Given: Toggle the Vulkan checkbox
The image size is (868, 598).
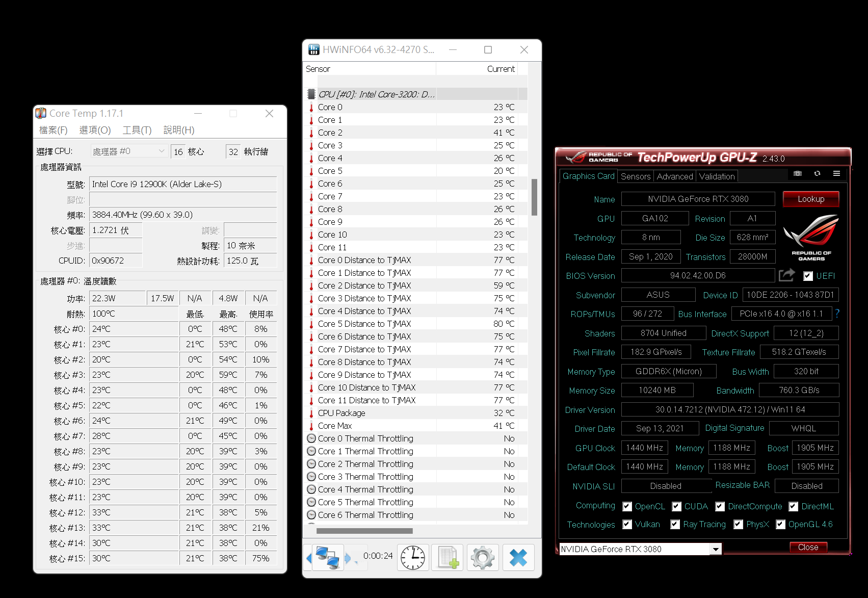Looking at the screenshot, I should [x=627, y=524].
